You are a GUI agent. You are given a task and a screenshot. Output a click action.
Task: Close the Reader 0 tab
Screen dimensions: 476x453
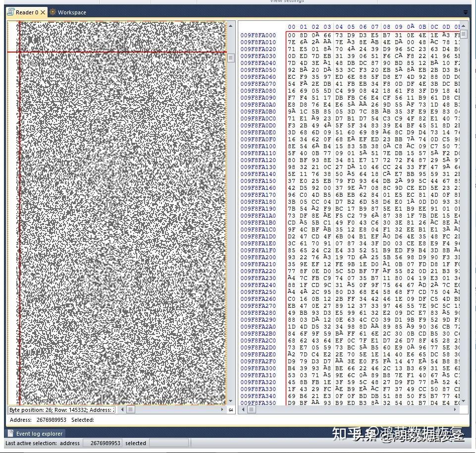coord(43,12)
